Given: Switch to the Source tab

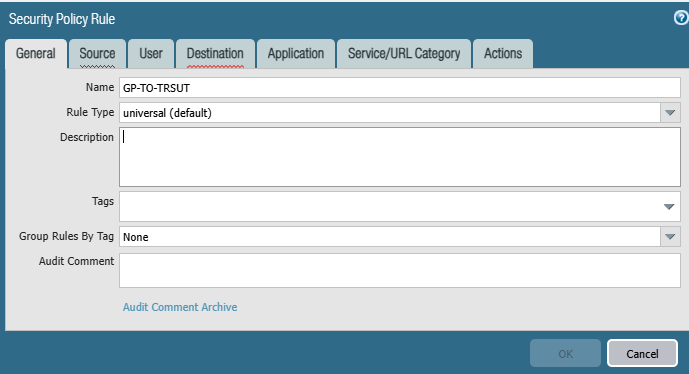Looking at the screenshot, I should pos(97,54).
